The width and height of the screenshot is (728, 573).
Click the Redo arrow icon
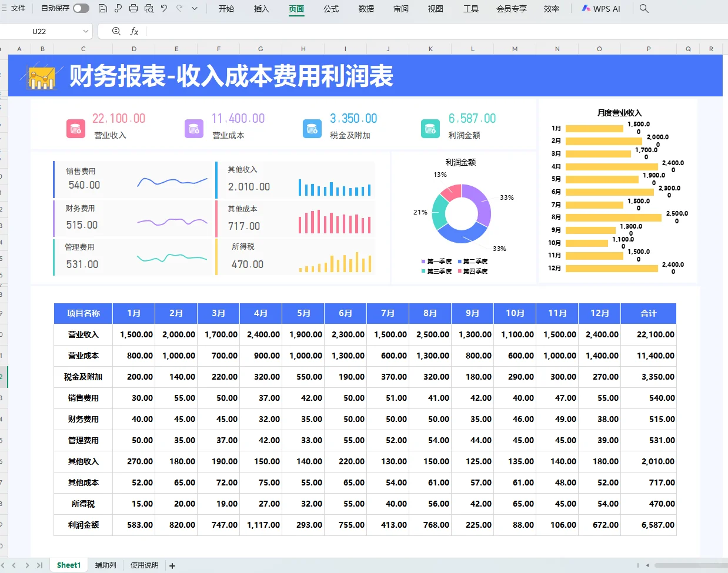click(x=179, y=8)
